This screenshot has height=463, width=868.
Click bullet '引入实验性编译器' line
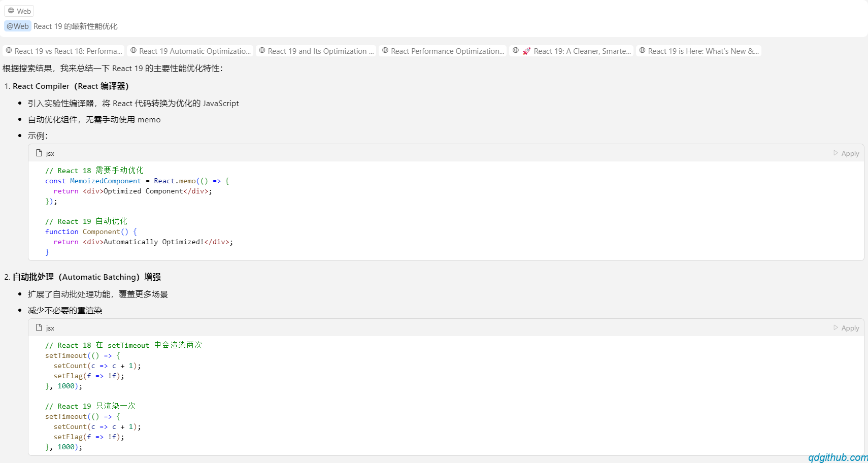pyautogui.click(x=133, y=104)
